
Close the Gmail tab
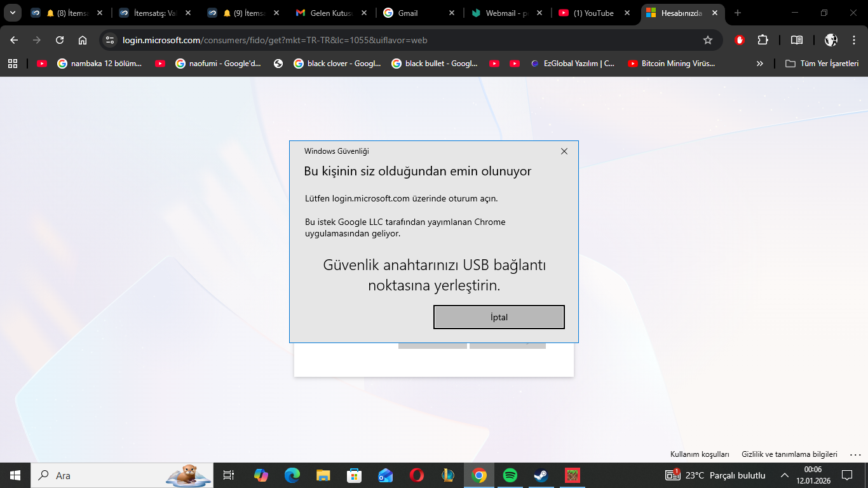pos(452,13)
